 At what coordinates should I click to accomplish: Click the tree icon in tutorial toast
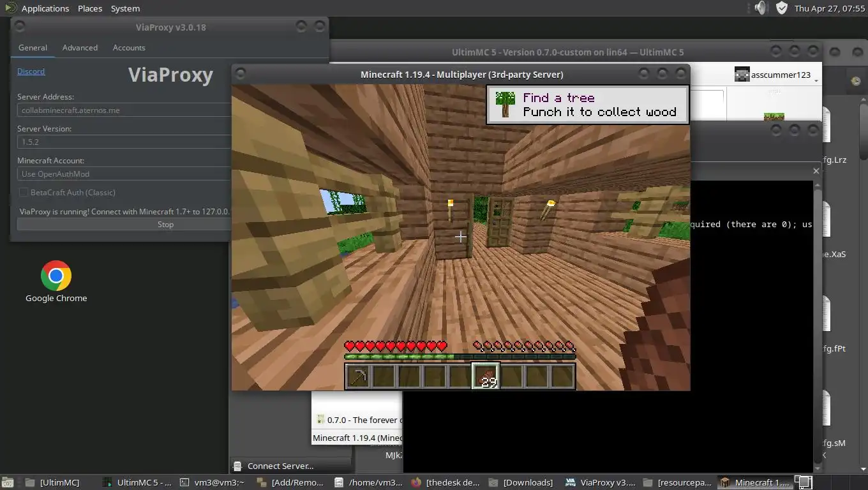[506, 104]
